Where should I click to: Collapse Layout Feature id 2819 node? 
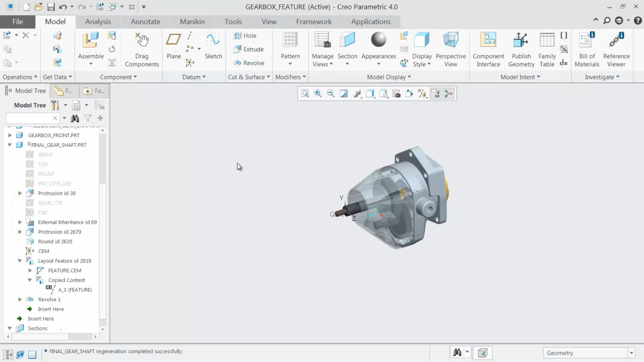tap(20, 261)
